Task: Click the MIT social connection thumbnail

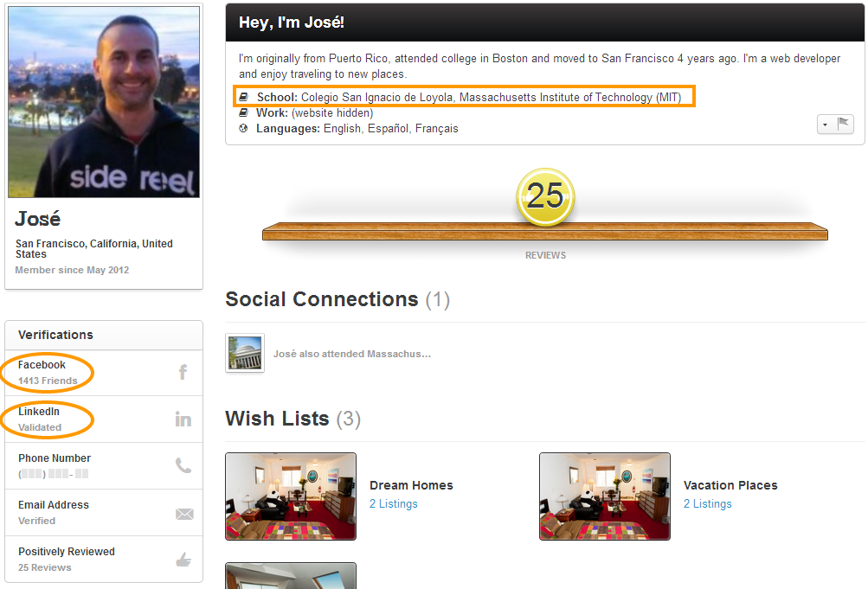Action: coord(245,353)
